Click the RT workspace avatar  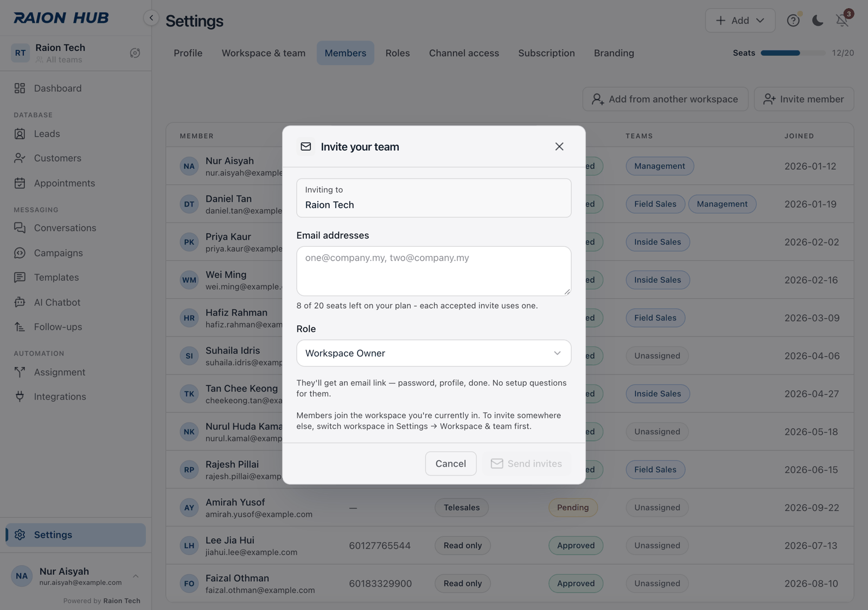click(x=21, y=53)
